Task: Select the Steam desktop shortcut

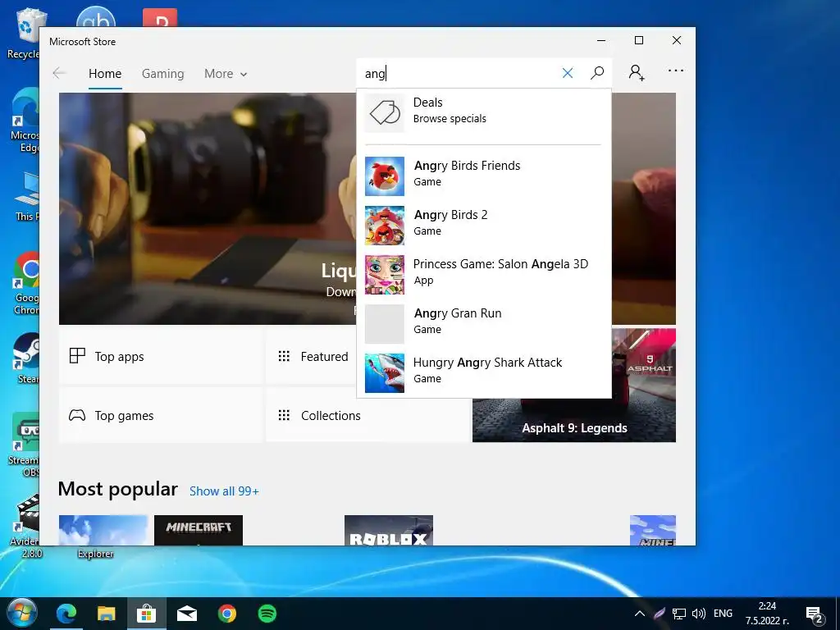Action: (25, 359)
